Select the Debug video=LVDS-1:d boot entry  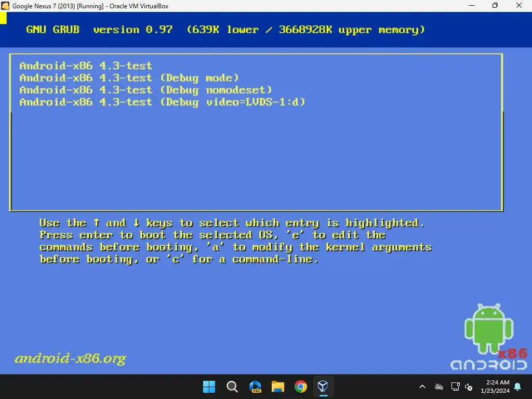click(162, 102)
